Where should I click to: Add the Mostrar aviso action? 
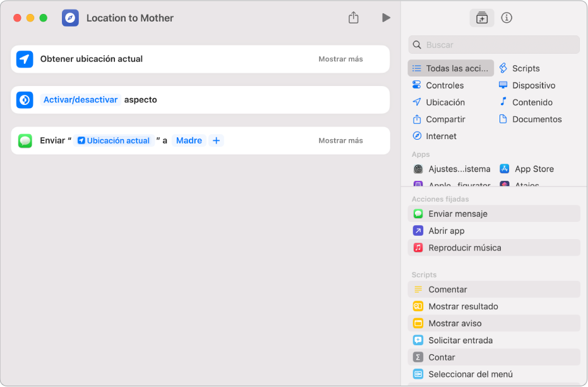(x=493, y=323)
